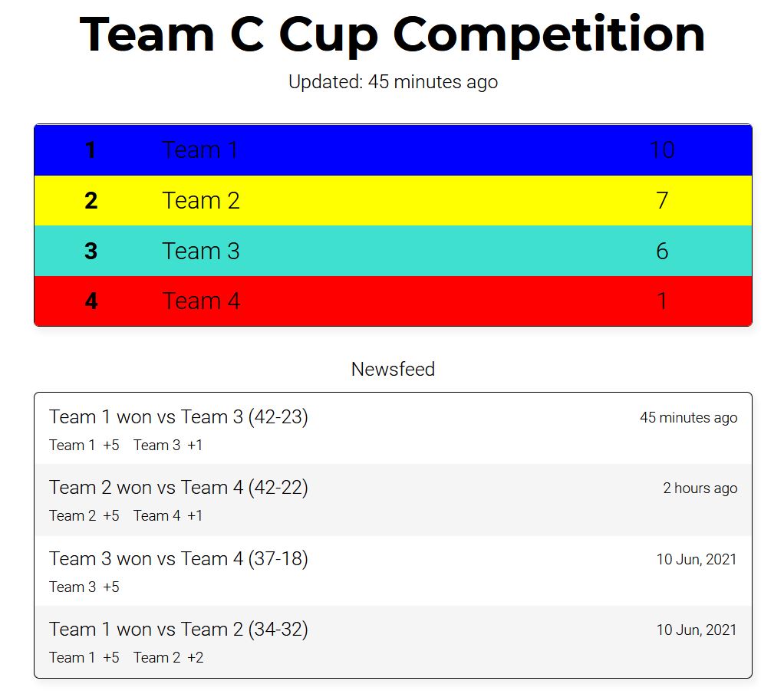Click the 45 minutes ago newsfeed timestamp
The image size is (784, 694).
tap(689, 417)
